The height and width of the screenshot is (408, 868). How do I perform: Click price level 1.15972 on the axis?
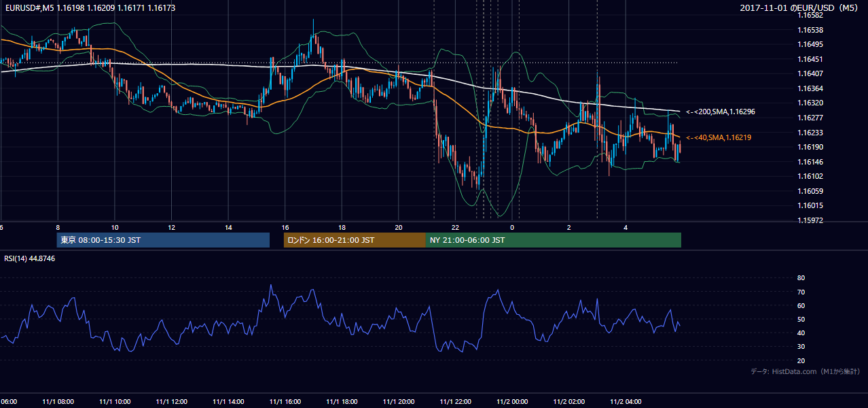pos(811,220)
